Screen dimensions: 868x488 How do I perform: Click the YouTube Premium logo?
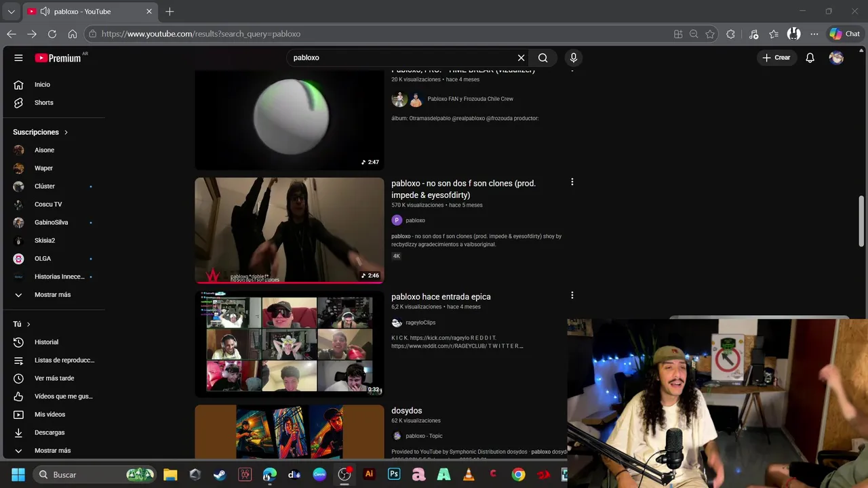click(x=58, y=58)
